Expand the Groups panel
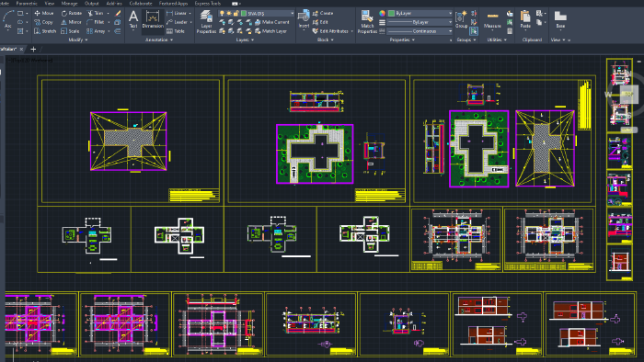The height and width of the screenshot is (362, 644). point(466,40)
